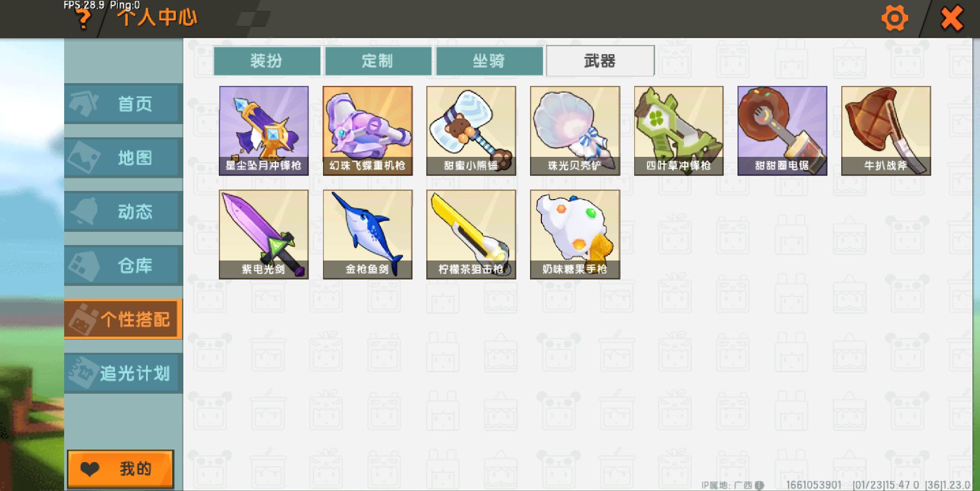This screenshot has height=491, width=980.
Task: Choose the 柠檬茶狙击枪 sniper weapon
Action: point(471,235)
